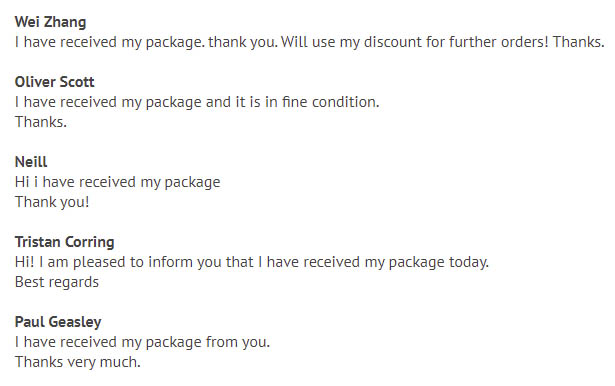Click 'thank you.' in Wei Zhang's message
615x386 pixels.
[x=243, y=42]
